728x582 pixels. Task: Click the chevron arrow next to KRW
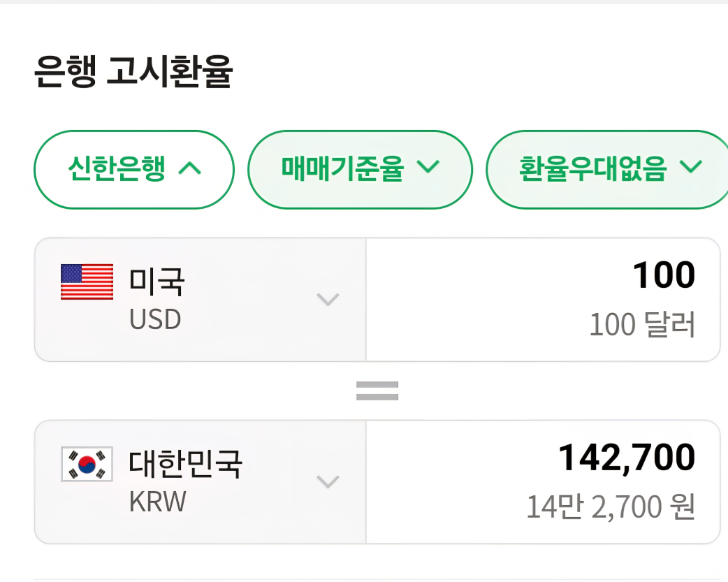(327, 482)
